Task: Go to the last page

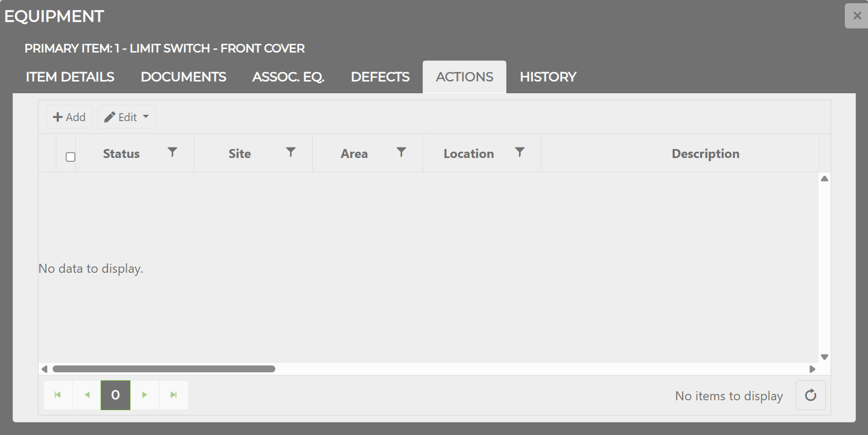Action: (x=174, y=395)
